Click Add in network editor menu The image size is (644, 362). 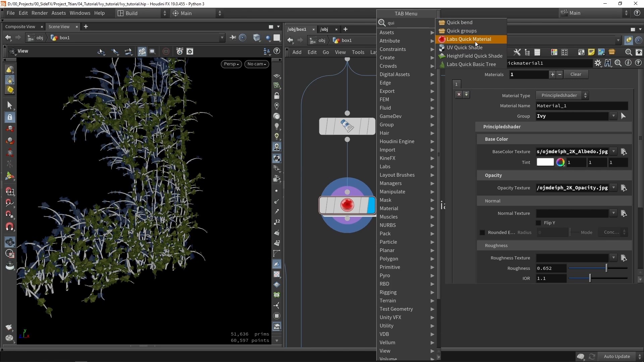point(297,52)
